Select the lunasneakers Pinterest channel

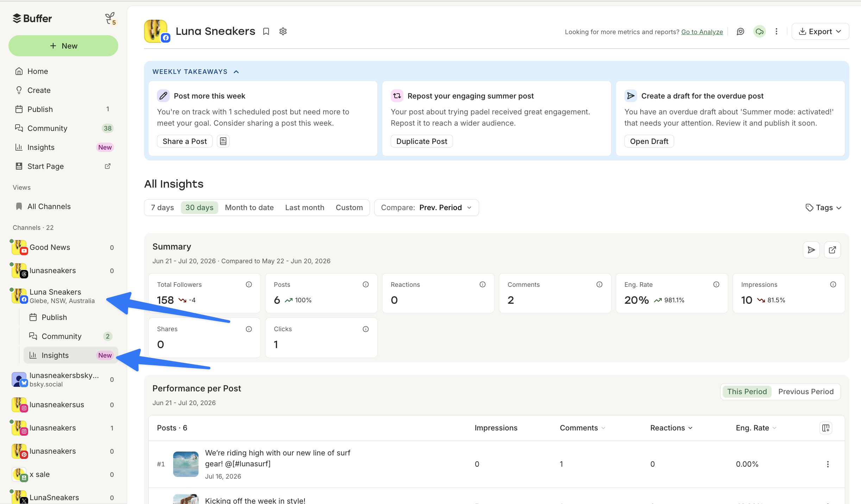(63, 451)
